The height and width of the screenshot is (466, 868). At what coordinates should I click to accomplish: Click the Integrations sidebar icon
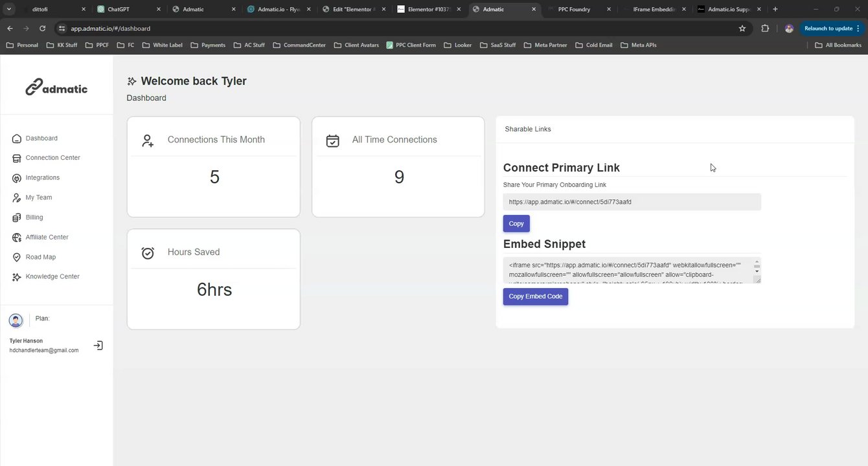[x=17, y=178]
